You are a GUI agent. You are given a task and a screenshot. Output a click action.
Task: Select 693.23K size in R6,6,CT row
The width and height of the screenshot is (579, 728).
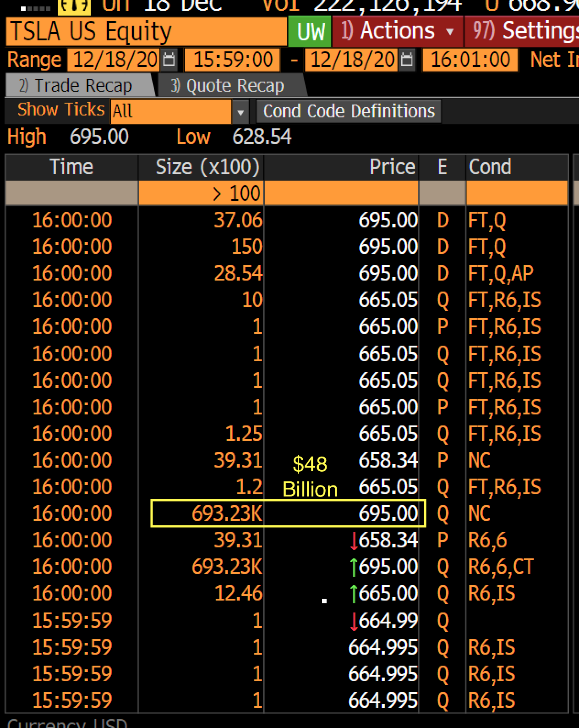click(x=227, y=567)
